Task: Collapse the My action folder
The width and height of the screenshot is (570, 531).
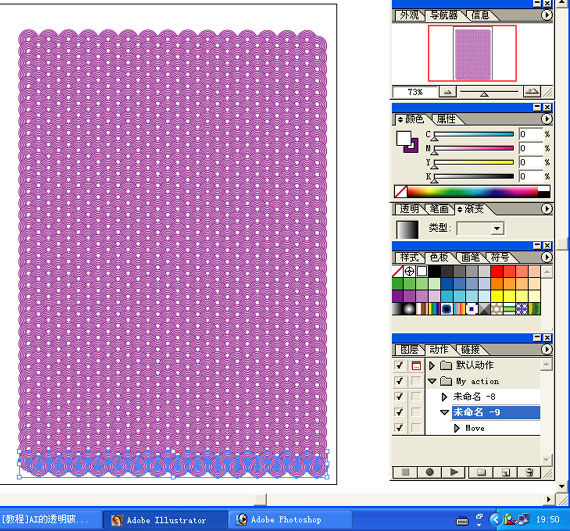Action: [x=432, y=381]
